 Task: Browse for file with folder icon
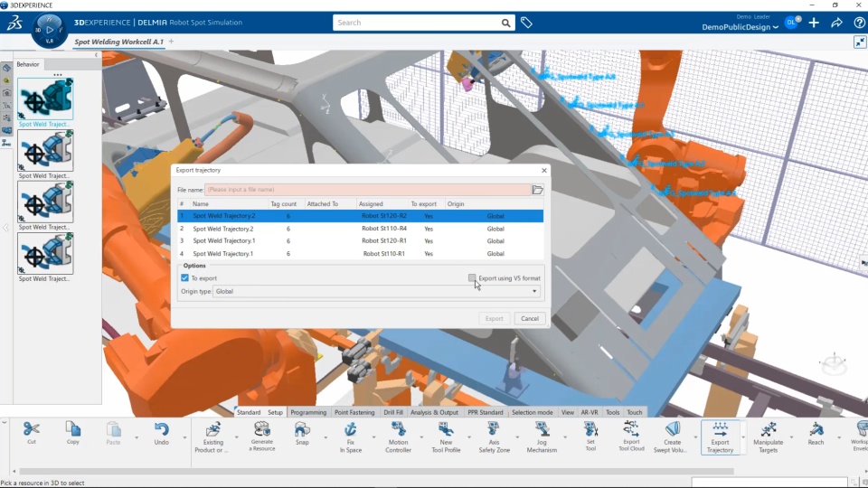point(537,190)
